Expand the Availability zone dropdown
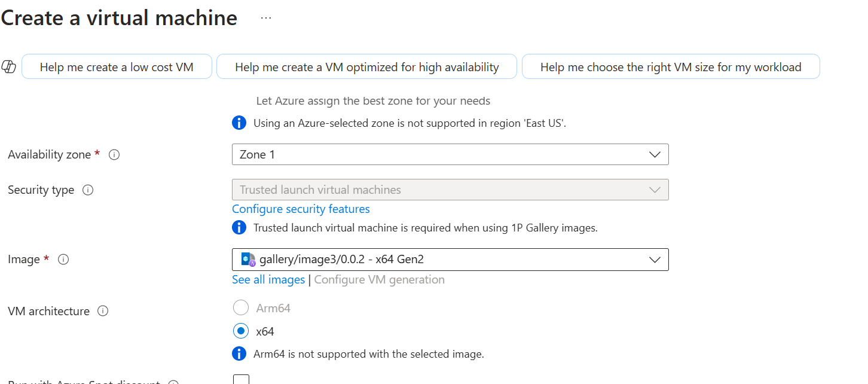The image size is (868, 384). click(x=450, y=154)
